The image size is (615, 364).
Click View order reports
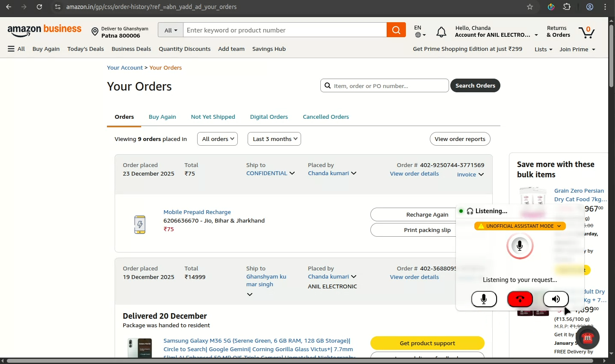pos(460,139)
